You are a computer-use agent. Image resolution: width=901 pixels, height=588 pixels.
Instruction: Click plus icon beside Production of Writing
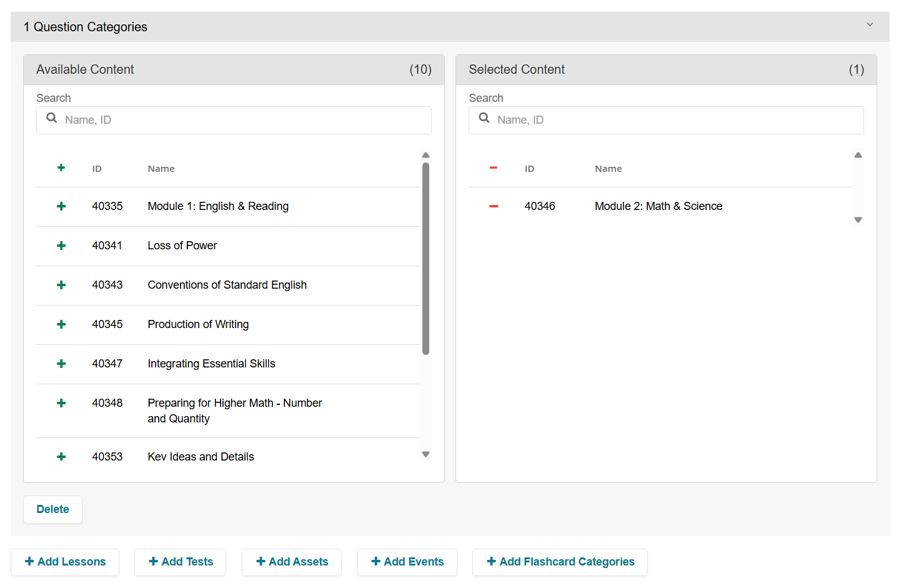(x=61, y=324)
